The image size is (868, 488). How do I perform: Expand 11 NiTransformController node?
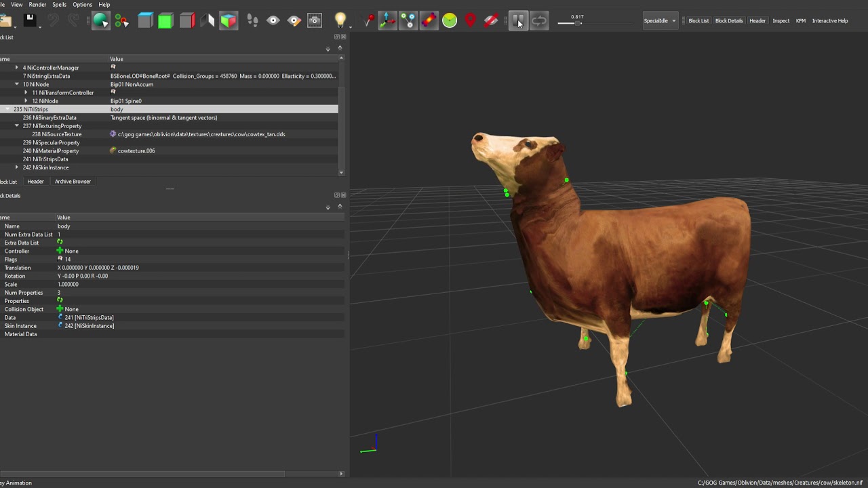(x=26, y=93)
